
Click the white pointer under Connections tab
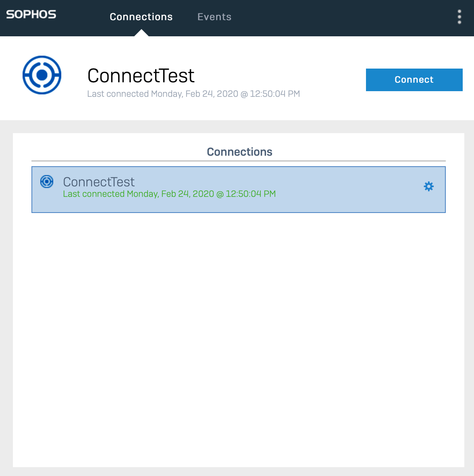click(x=141, y=33)
